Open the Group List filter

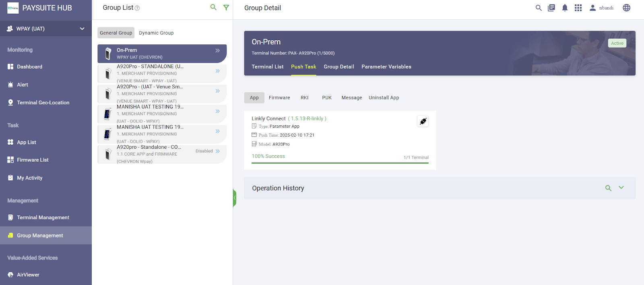[x=226, y=7]
